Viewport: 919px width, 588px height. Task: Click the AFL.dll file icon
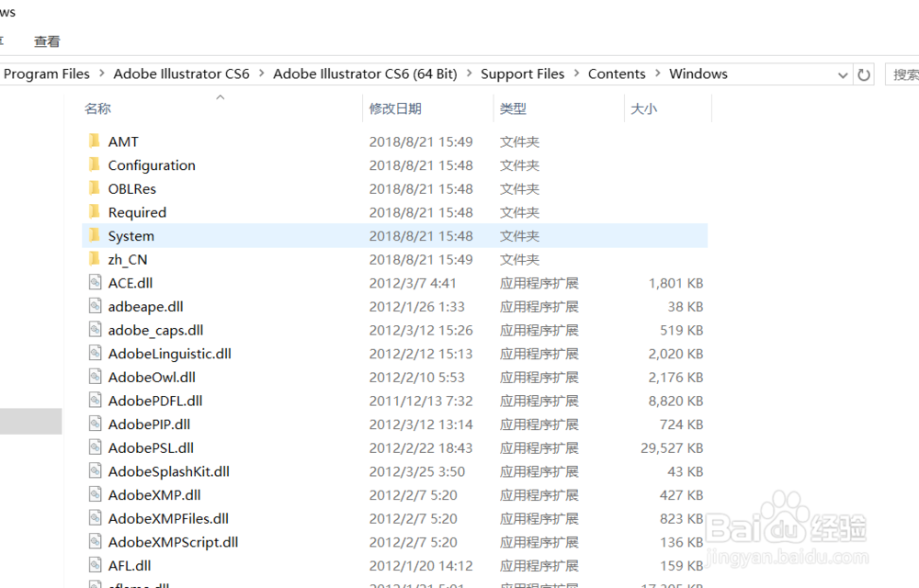(95, 565)
